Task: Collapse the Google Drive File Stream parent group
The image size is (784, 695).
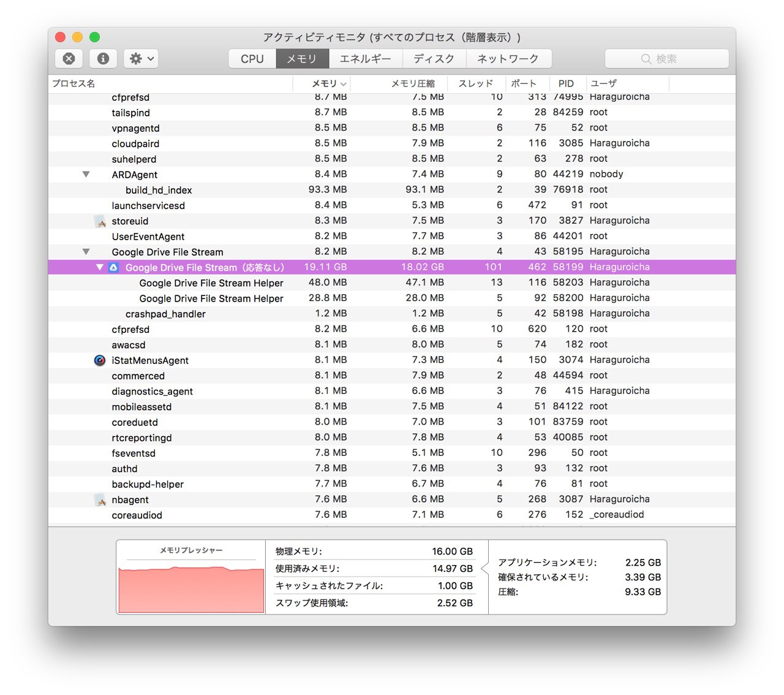Action: tap(86, 252)
